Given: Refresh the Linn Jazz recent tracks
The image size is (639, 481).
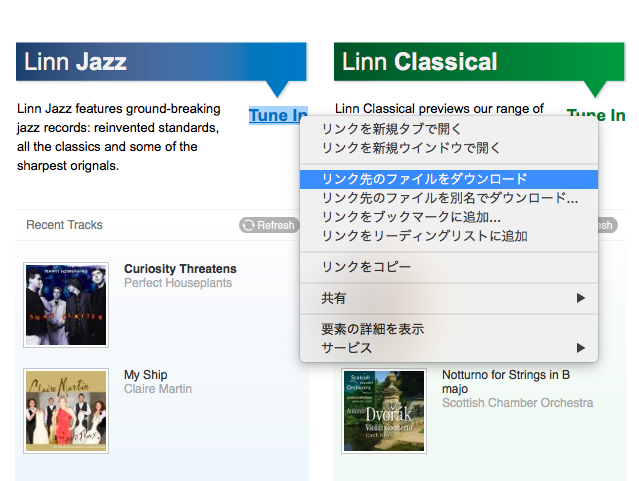Looking at the screenshot, I should click(x=269, y=225).
